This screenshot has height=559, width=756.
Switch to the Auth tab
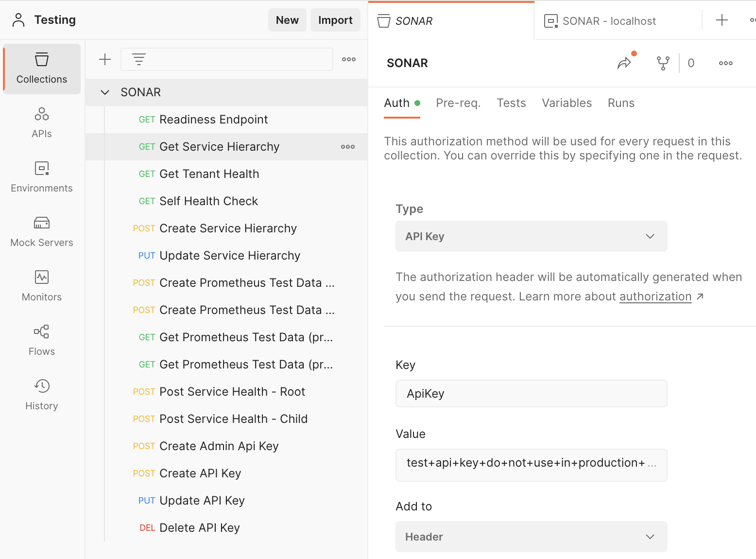402,103
